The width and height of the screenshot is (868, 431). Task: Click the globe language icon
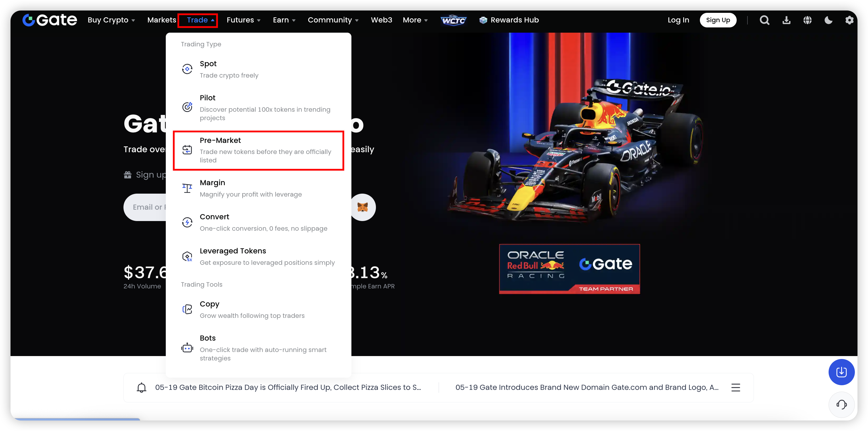(807, 20)
